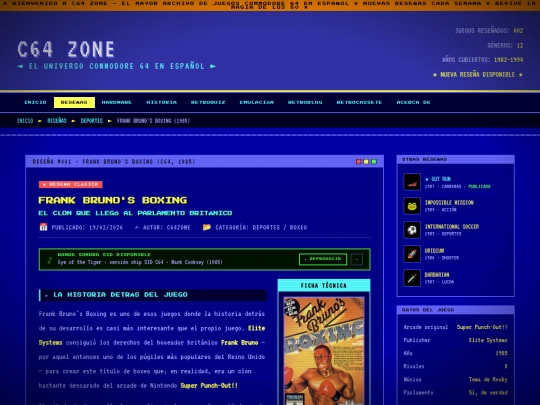
Task: Click the bold Frank Bruno name in article
Action: pyautogui.click(x=240, y=342)
